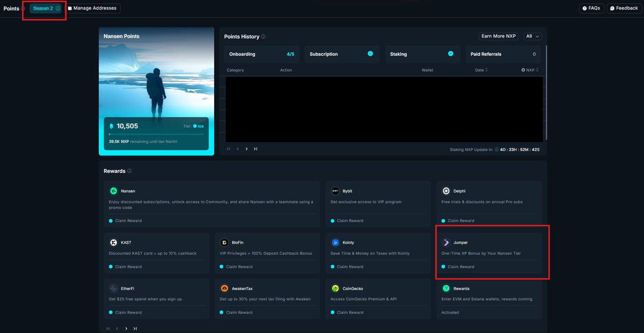Claim the Nansen reward
The image size is (644, 333).
pos(126,221)
